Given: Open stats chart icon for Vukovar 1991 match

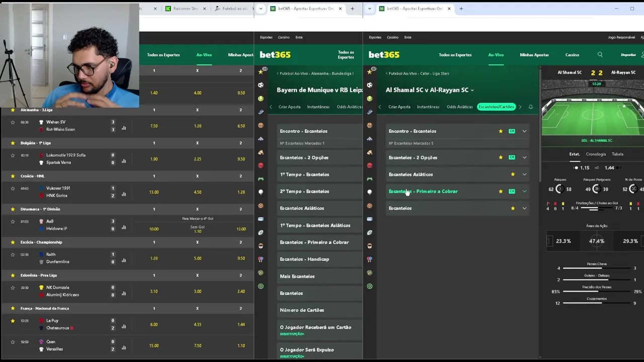Looking at the screenshot, I should [x=124, y=194].
